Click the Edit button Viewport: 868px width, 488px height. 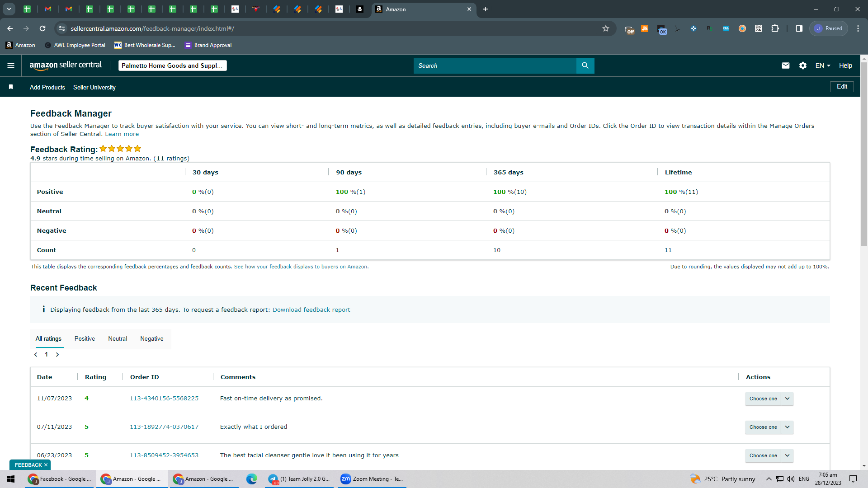click(842, 86)
